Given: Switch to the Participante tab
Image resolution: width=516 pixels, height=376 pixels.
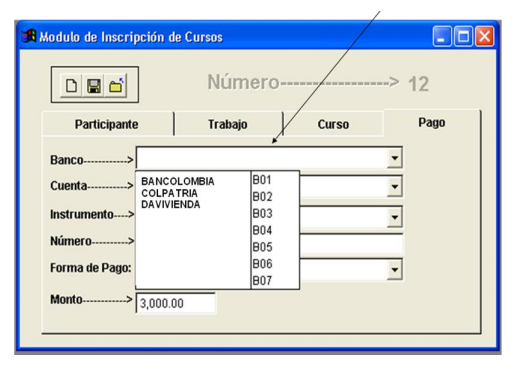Looking at the screenshot, I should [107, 124].
